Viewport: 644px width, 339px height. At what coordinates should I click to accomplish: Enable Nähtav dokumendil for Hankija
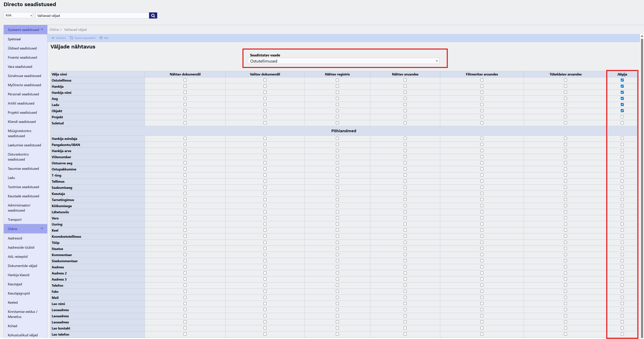click(x=185, y=86)
